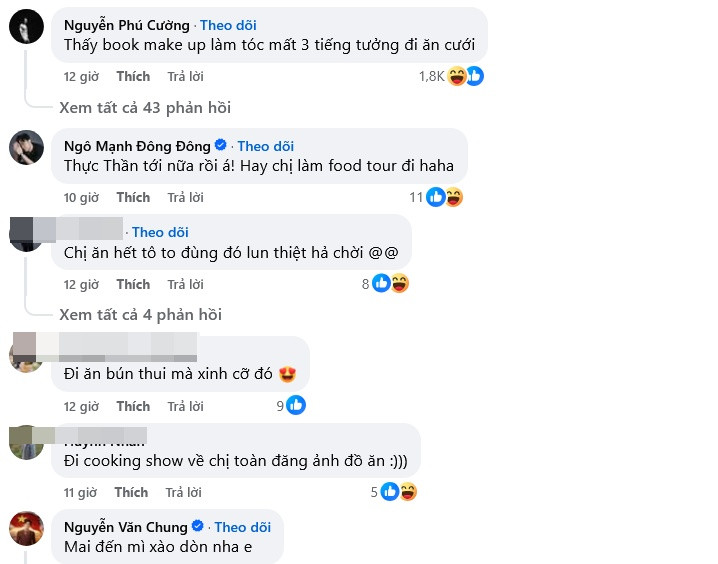This screenshot has height=564, width=718.
Task: Reply to the "Đi cooking show" comment
Action: 185,492
